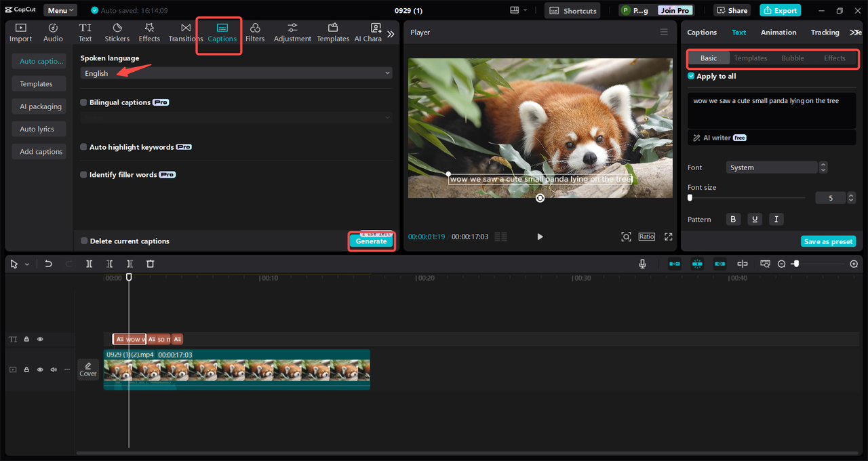Expand the selection tool arrow dropdown
This screenshot has width=868, height=461.
coord(27,264)
